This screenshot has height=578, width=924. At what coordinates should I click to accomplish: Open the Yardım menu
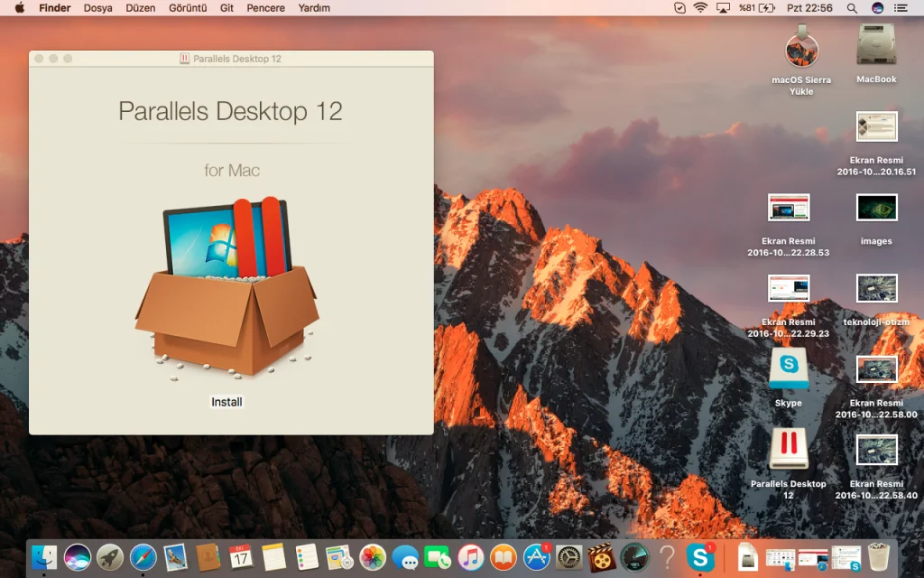(x=314, y=8)
